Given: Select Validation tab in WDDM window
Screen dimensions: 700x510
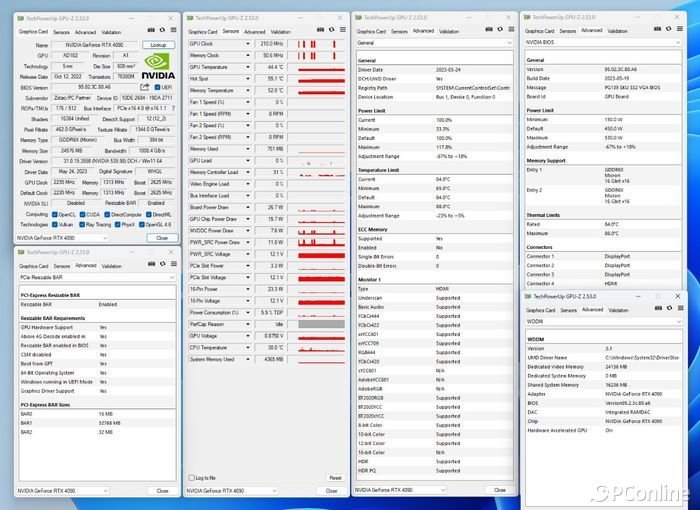Looking at the screenshot, I should coord(618,310).
